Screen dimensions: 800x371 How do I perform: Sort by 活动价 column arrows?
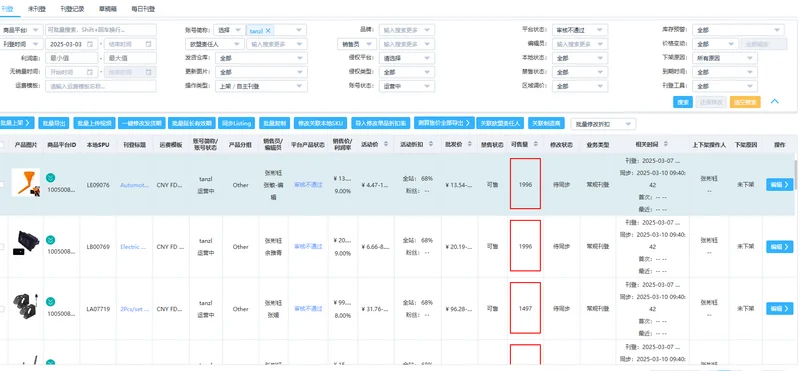click(385, 145)
